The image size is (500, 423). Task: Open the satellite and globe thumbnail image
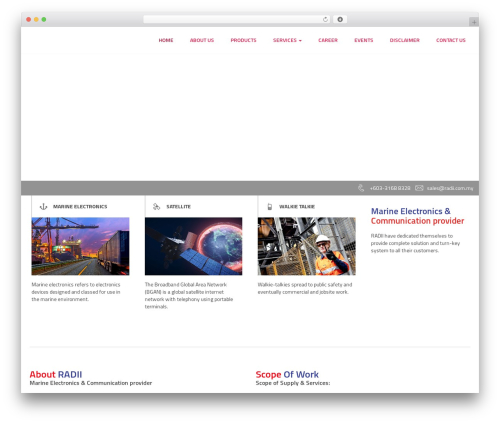(193, 246)
